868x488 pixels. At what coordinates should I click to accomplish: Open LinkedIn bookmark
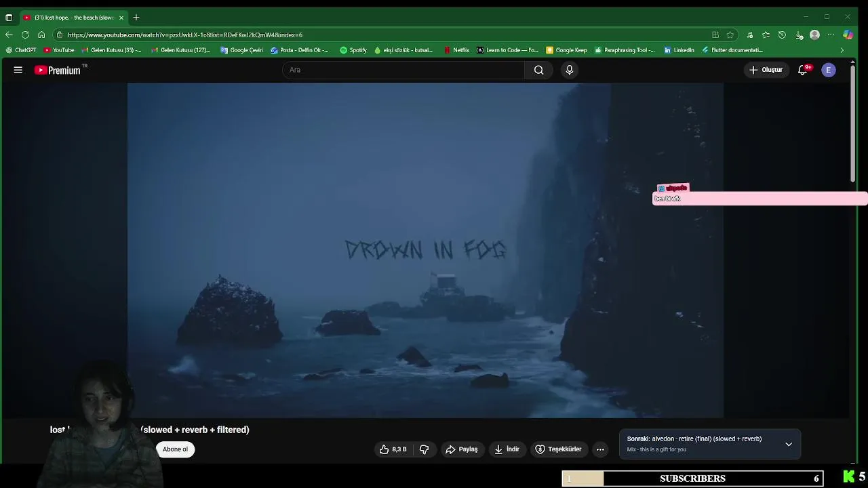point(679,50)
